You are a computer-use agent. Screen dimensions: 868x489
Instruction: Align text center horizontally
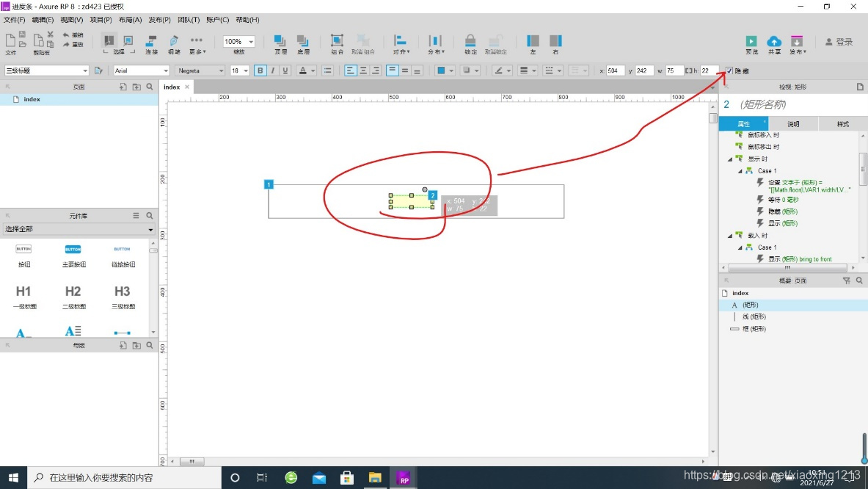click(363, 70)
